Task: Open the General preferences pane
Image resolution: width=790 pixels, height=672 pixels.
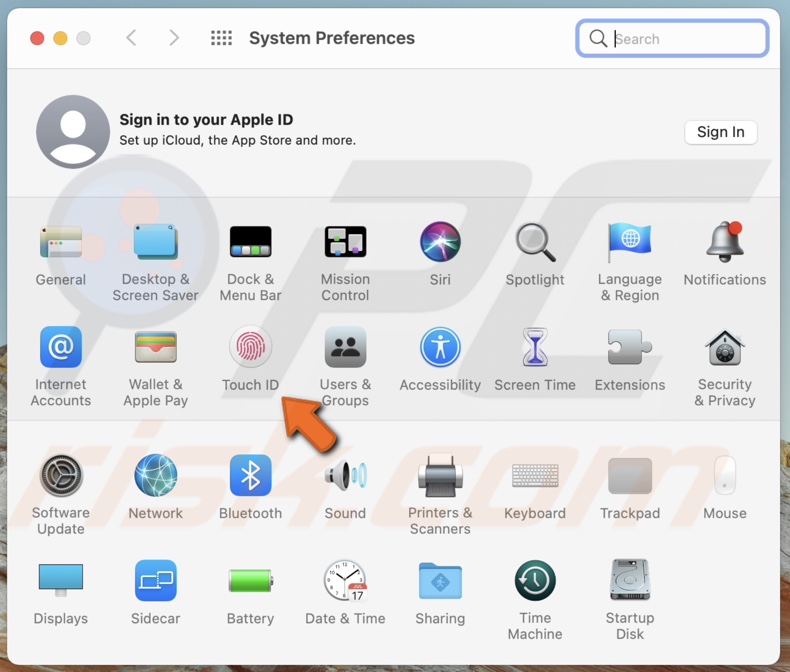Action: click(61, 242)
